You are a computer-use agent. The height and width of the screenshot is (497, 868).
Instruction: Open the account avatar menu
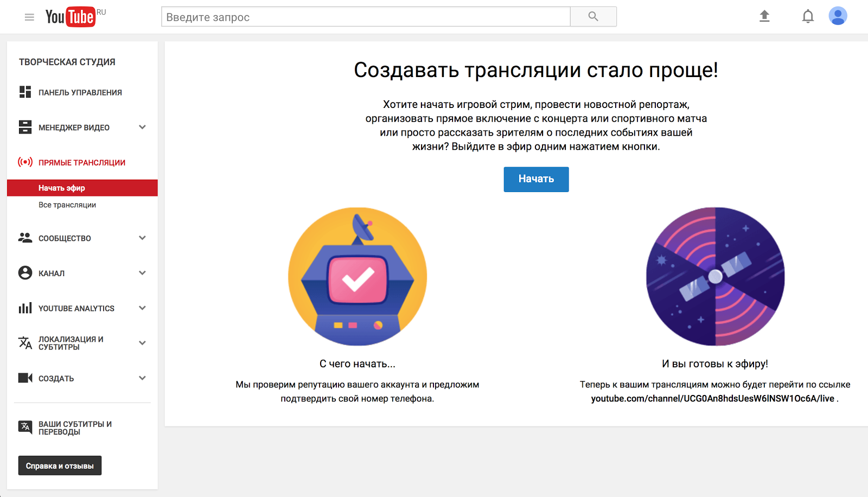click(x=838, y=16)
